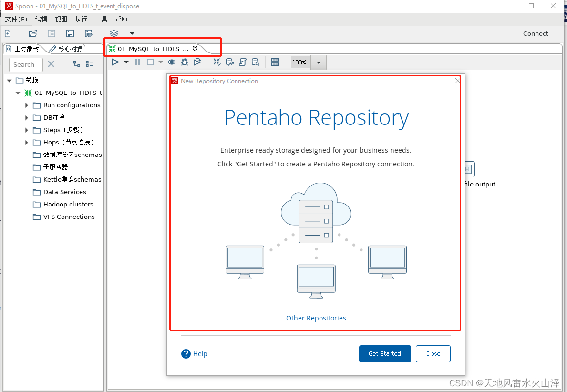The height and width of the screenshot is (392, 567).
Task: Expand the DB连接 folder
Action: click(26, 117)
